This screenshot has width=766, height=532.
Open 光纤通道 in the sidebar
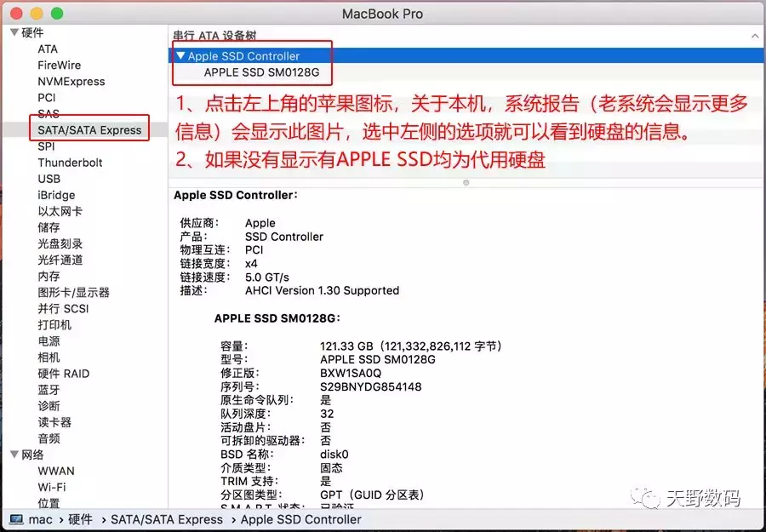(x=60, y=260)
